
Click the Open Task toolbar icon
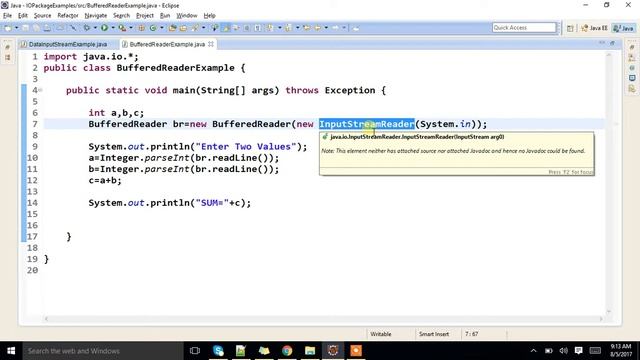click(x=183, y=28)
